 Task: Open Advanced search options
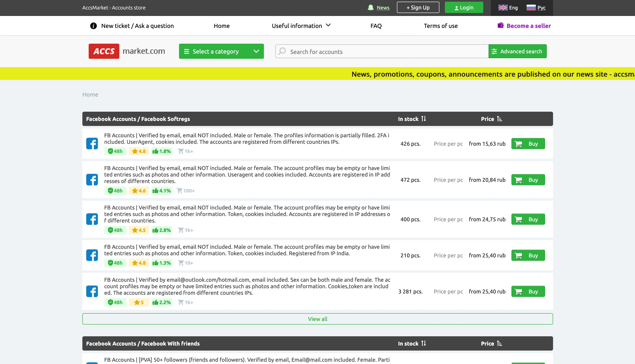tap(517, 51)
